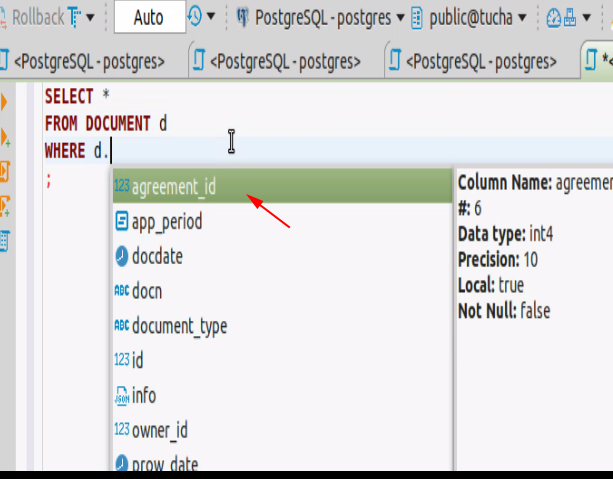613x479 pixels.
Task: Click the SELECT keyword in the editor
Action: pos(69,96)
